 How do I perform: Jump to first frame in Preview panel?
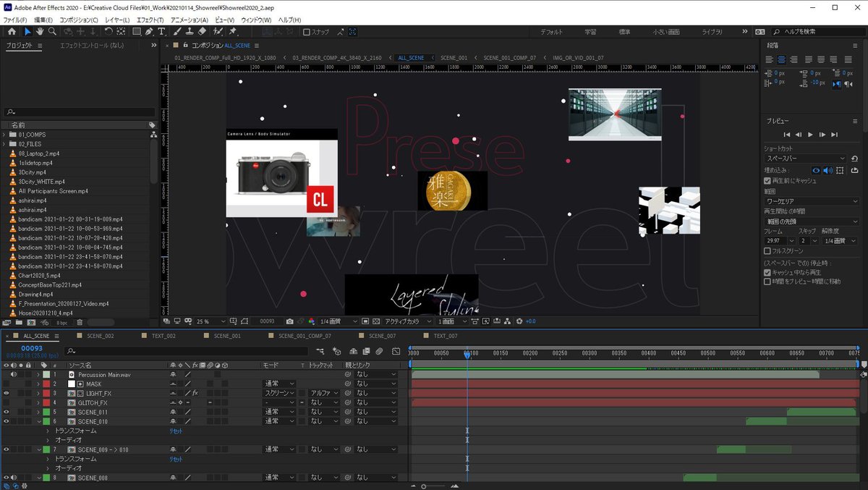787,135
